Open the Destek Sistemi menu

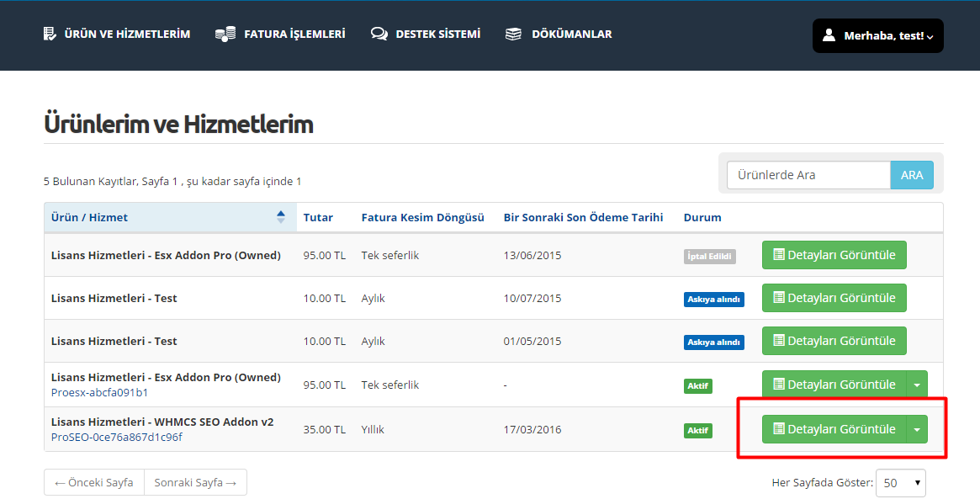click(x=437, y=35)
